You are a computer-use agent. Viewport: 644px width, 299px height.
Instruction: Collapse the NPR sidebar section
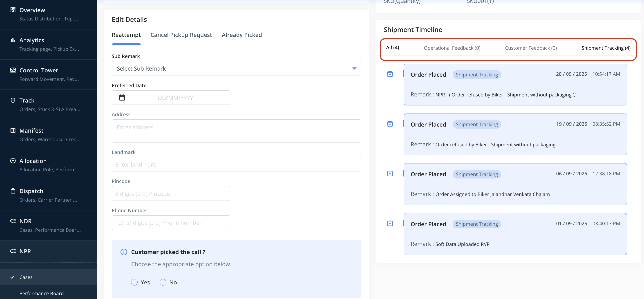pos(25,251)
